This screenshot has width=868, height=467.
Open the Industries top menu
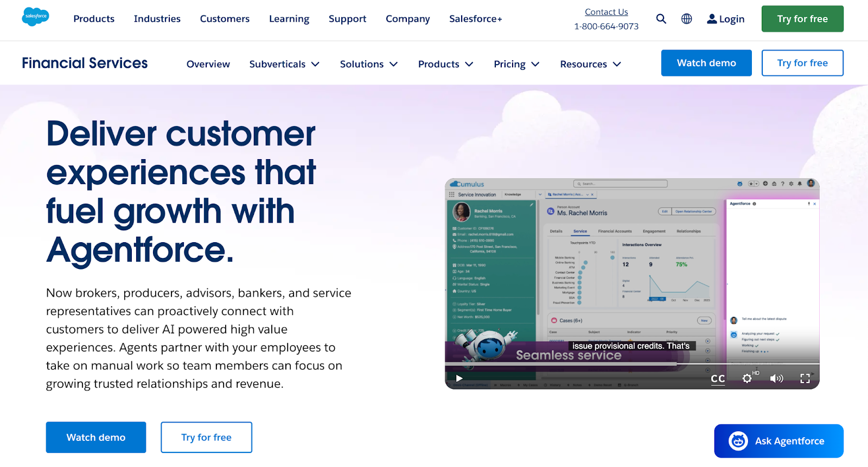tap(157, 18)
